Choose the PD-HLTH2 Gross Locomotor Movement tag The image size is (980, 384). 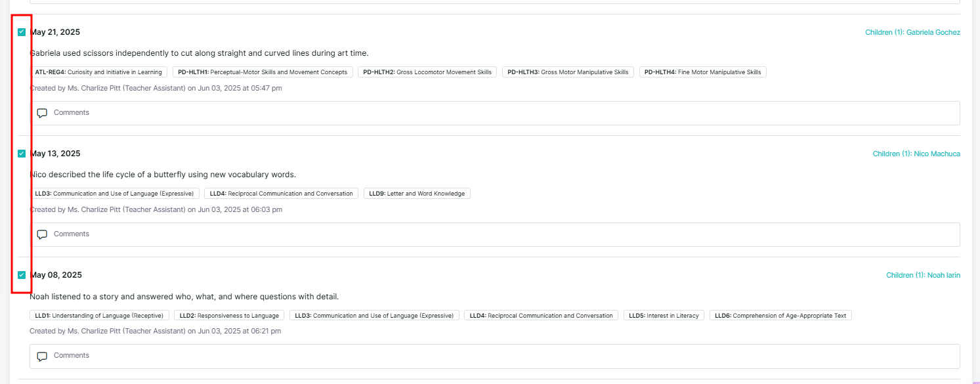pos(427,72)
